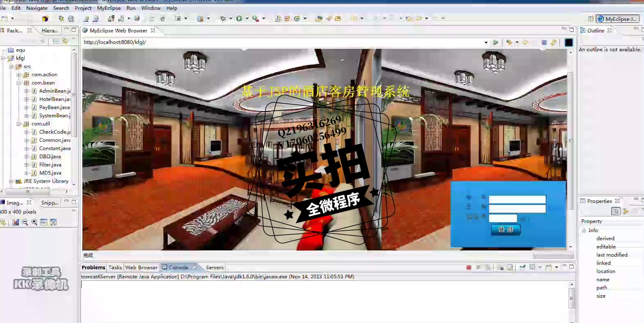The width and height of the screenshot is (644, 323).
Task: Click the Open Folder toolbar icon
Action: click(x=338, y=18)
